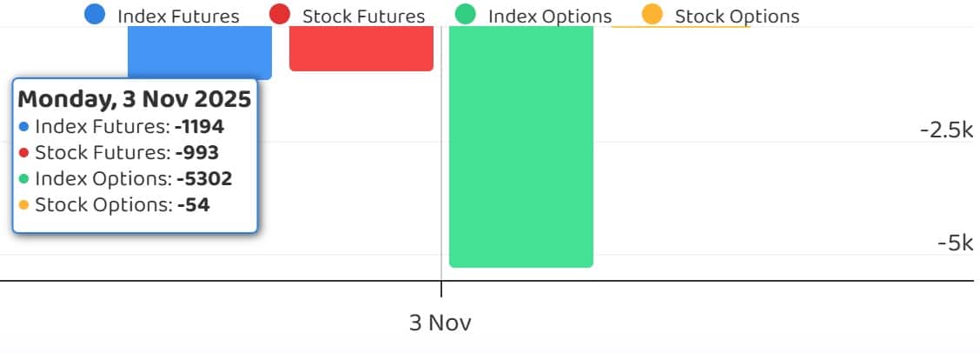Select the blue Index Futures bar
980x353 pixels.
200,52
